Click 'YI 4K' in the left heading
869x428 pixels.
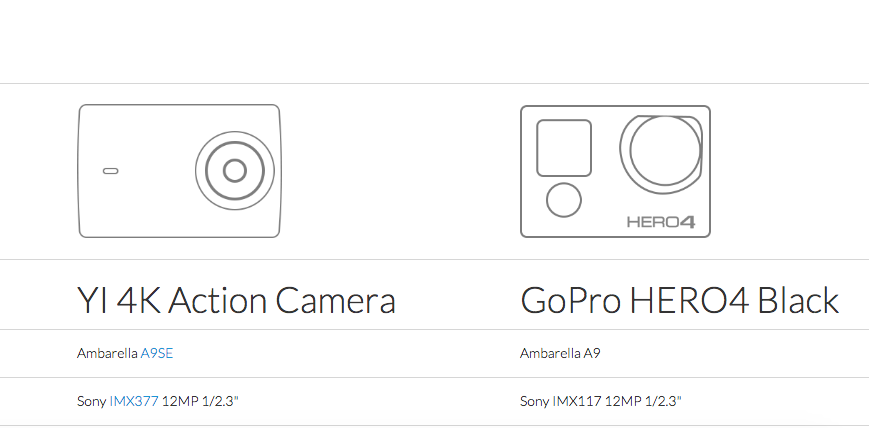(117, 300)
